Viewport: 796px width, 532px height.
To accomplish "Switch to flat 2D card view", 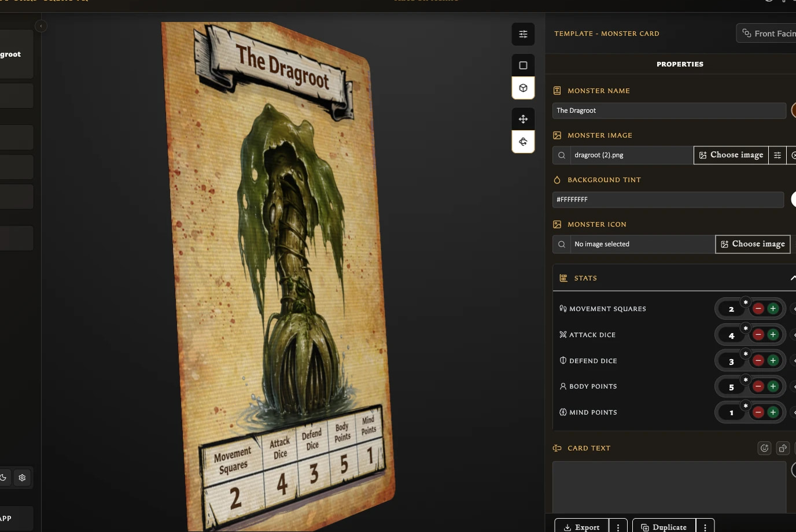I will 523,65.
